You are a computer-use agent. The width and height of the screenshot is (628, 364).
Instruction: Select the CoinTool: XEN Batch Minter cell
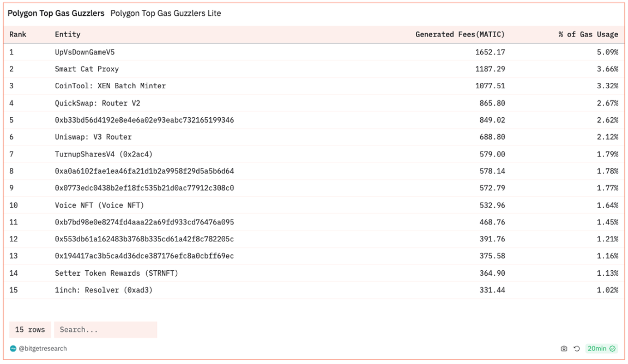pyautogui.click(x=110, y=86)
